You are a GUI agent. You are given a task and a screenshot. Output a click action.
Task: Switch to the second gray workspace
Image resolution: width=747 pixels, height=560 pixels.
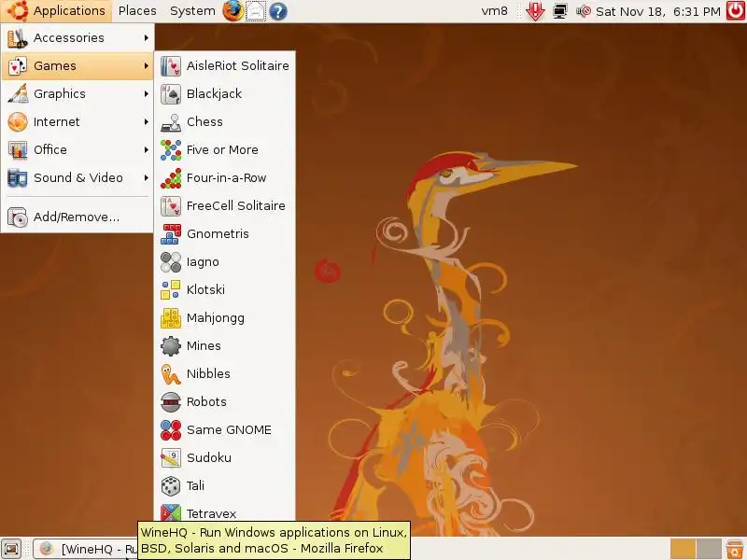(709, 549)
